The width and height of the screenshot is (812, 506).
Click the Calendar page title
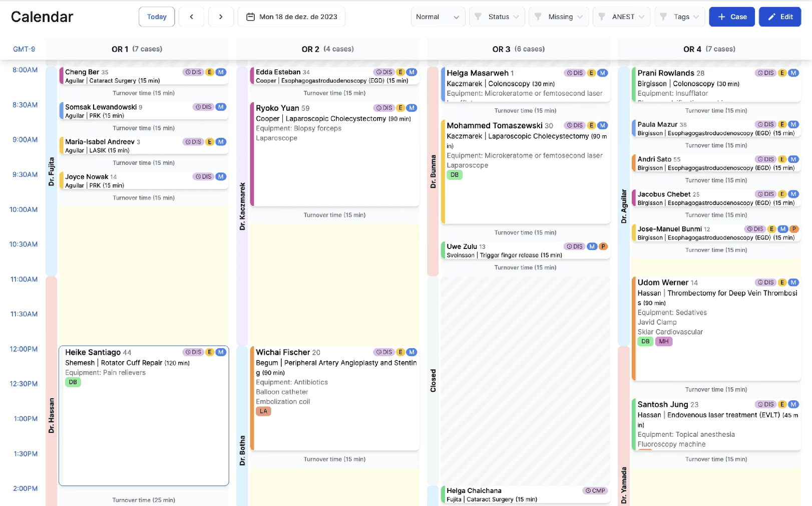[x=42, y=17]
